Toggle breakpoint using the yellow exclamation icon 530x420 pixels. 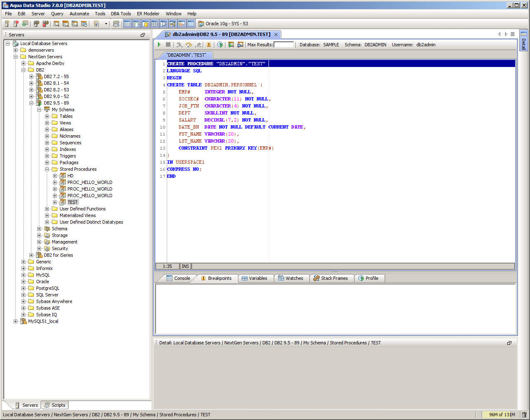click(209, 45)
